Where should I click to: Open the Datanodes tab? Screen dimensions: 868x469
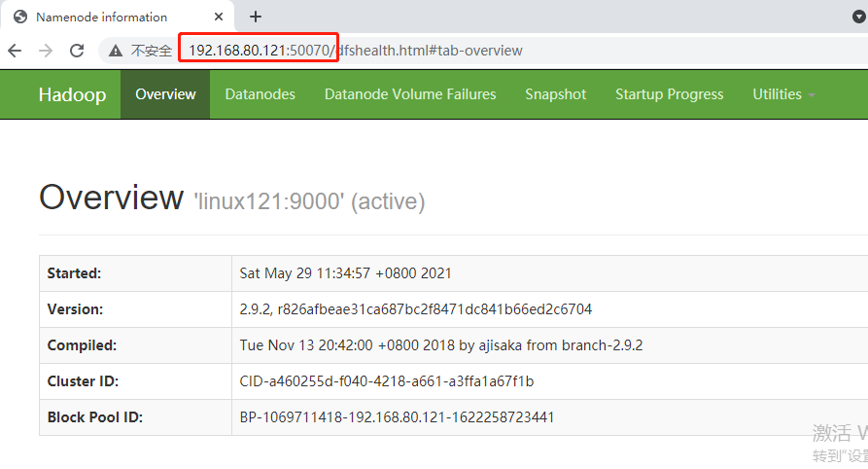260,94
